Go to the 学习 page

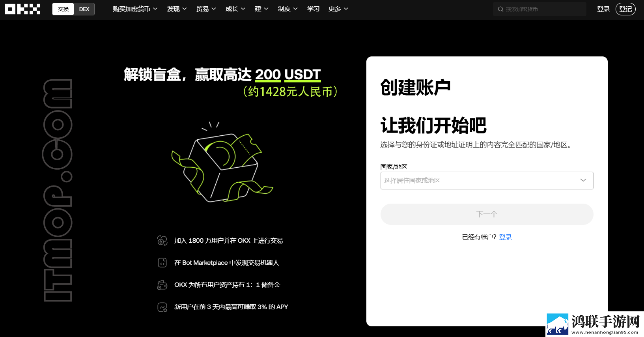[313, 9]
